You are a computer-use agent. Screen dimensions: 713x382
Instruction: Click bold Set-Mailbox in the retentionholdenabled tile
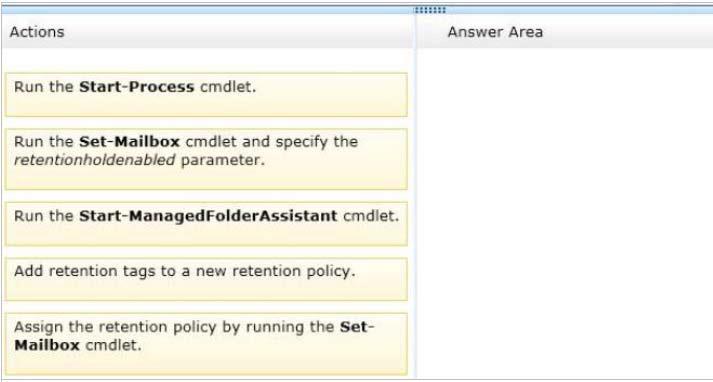tap(130, 141)
